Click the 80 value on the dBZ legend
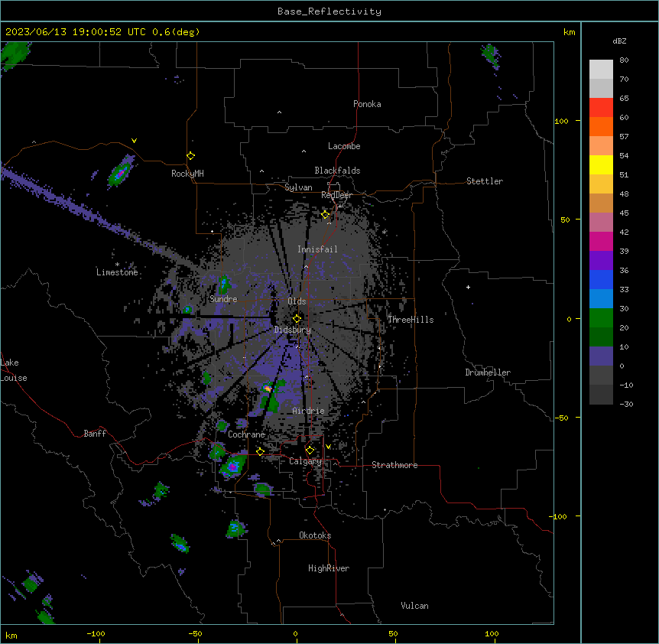The image size is (659, 644). [624, 60]
